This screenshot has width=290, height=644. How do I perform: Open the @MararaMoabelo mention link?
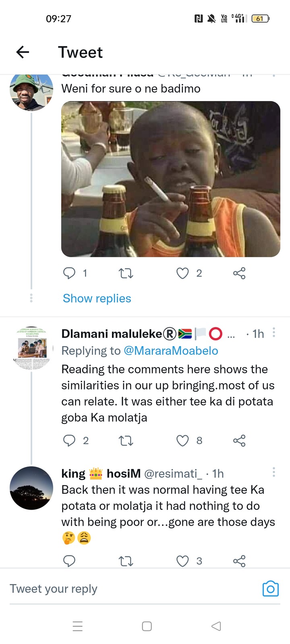click(x=171, y=351)
